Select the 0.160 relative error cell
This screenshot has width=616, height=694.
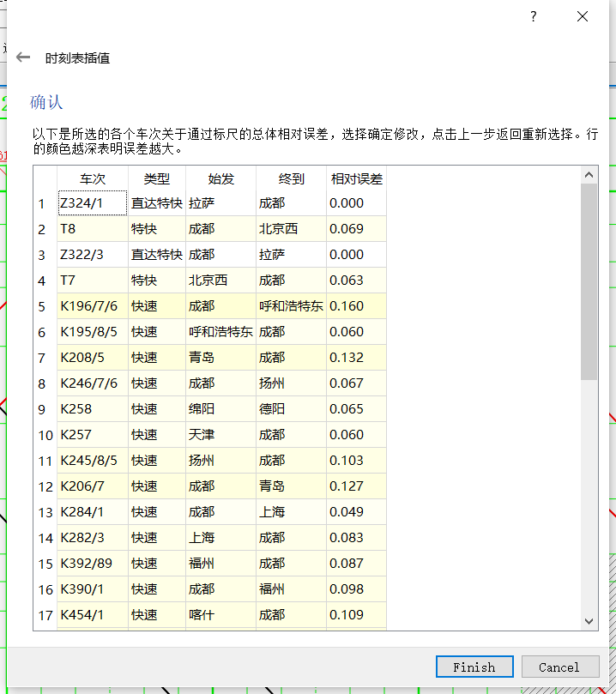(357, 306)
